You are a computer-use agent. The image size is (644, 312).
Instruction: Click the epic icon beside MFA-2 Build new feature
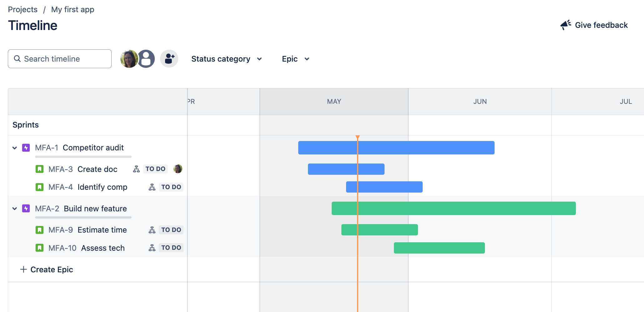[x=26, y=209]
